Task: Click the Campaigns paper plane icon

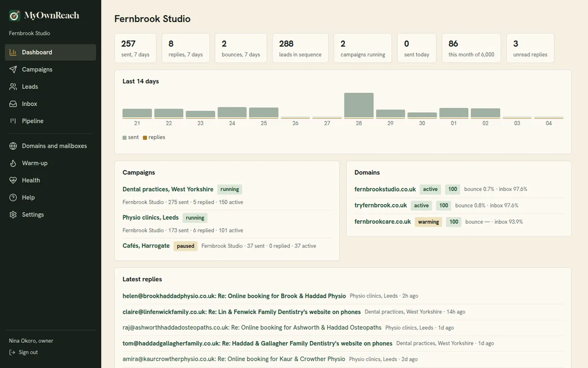Action: click(13, 69)
